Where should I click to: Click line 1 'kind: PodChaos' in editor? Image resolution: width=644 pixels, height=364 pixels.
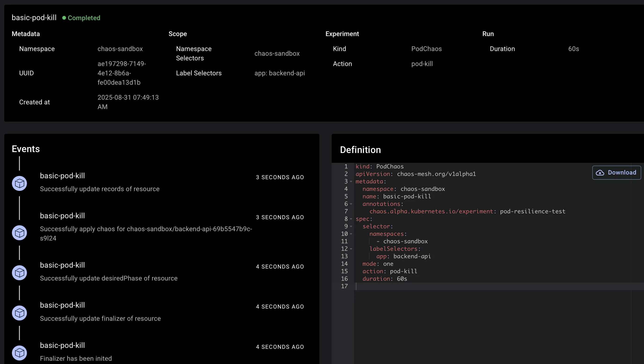coord(380,167)
